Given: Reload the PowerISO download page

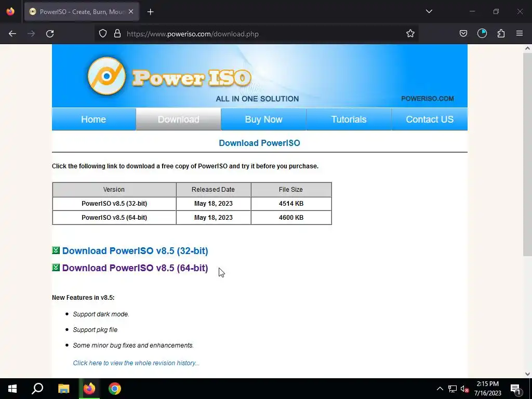Looking at the screenshot, I should pyautogui.click(x=50, y=34).
